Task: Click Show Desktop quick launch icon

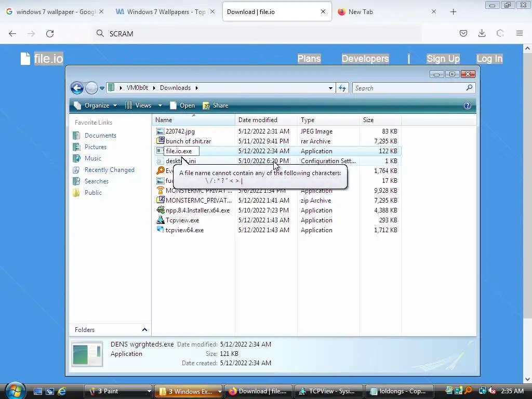Action: tap(38, 392)
